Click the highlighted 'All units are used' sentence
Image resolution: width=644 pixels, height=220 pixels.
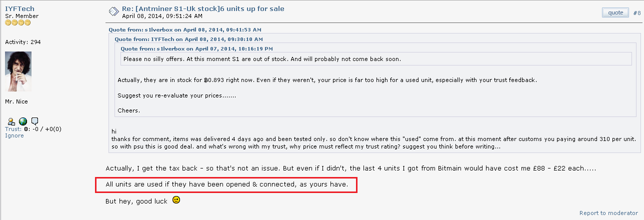[226, 184]
